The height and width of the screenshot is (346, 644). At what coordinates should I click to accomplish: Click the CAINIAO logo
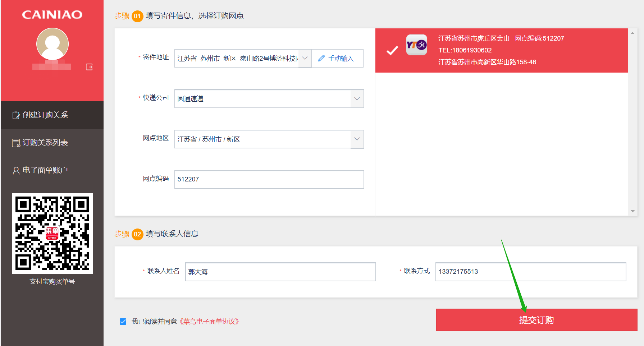click(x=52, y=15)
